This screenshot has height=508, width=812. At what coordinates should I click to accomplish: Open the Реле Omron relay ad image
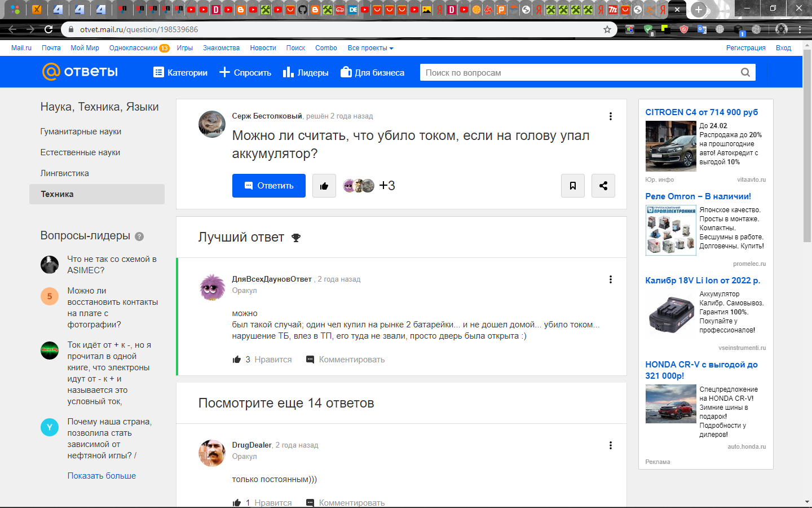[670, 230]
